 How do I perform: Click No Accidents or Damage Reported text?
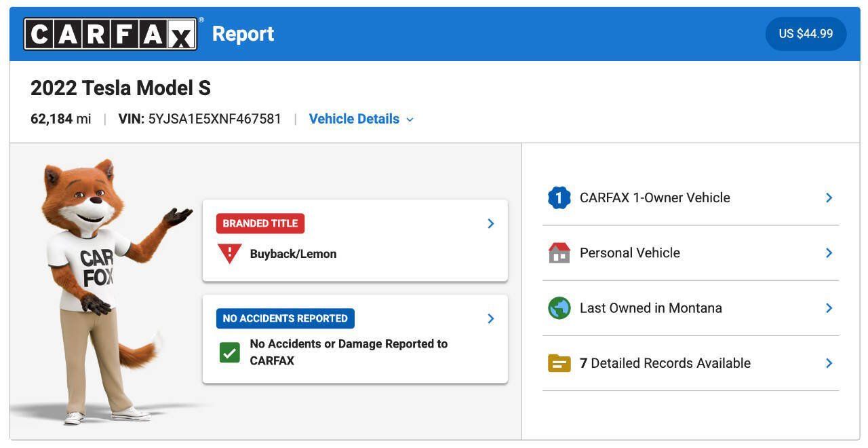[349, 352]
